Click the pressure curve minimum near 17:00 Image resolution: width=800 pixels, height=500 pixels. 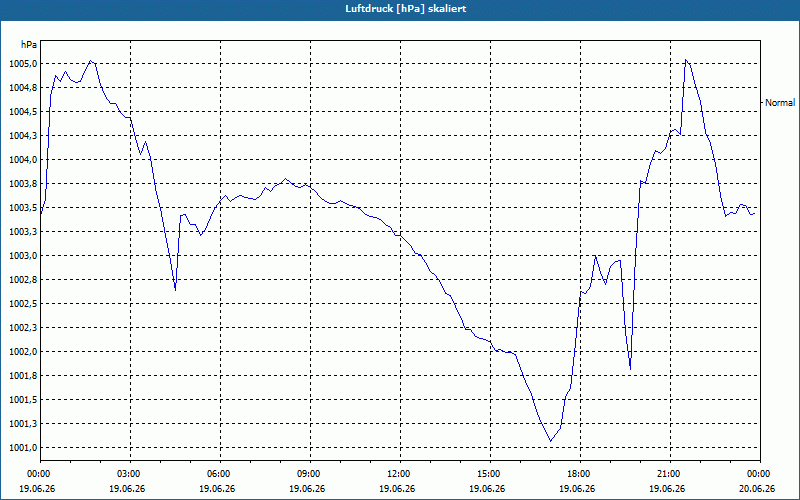pyautogui.click(x=551, y=441)
